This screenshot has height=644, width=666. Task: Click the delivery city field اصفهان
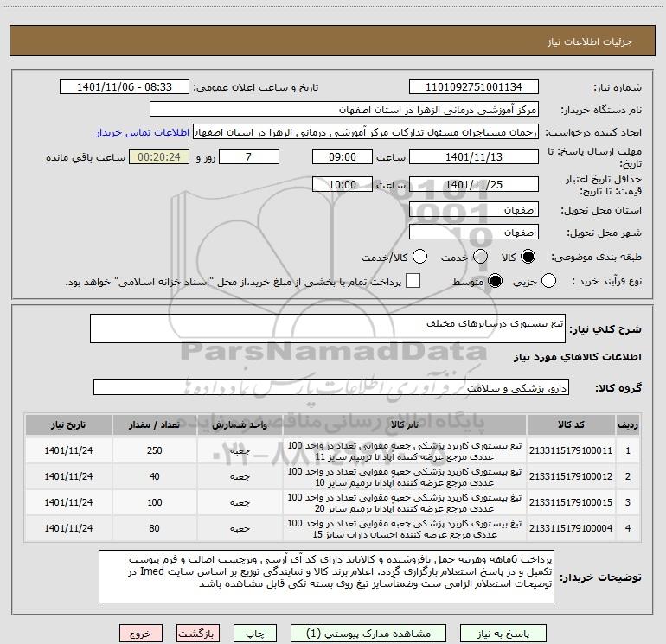click(x=474, y=233)
